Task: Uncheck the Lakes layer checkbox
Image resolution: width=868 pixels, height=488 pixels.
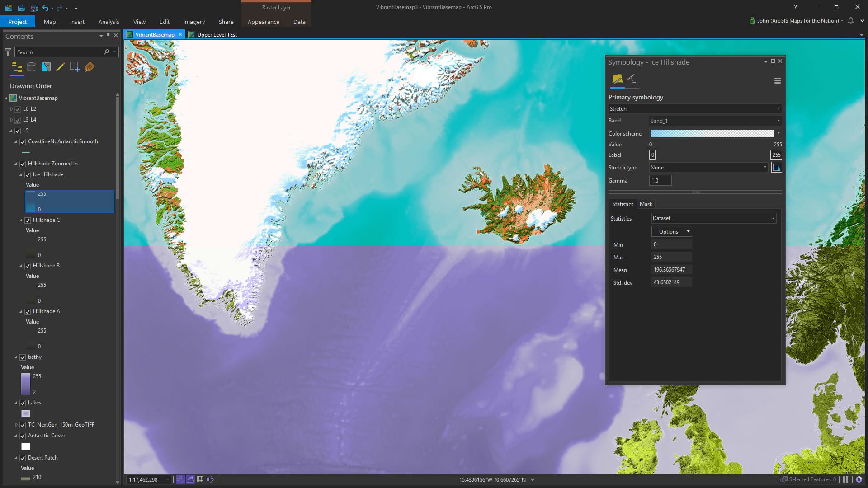Action: tap(23, 403)
